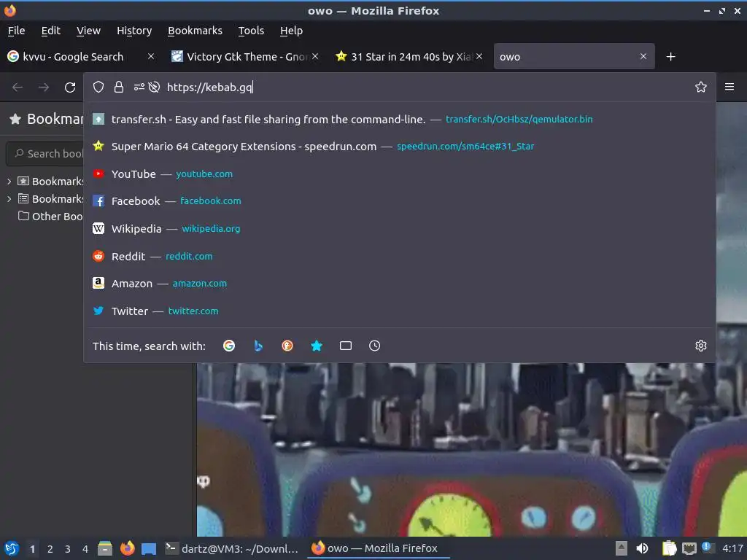Switch to workspace 4
The width and height of the screenshot is (747, 560).
tap(85, 549)
